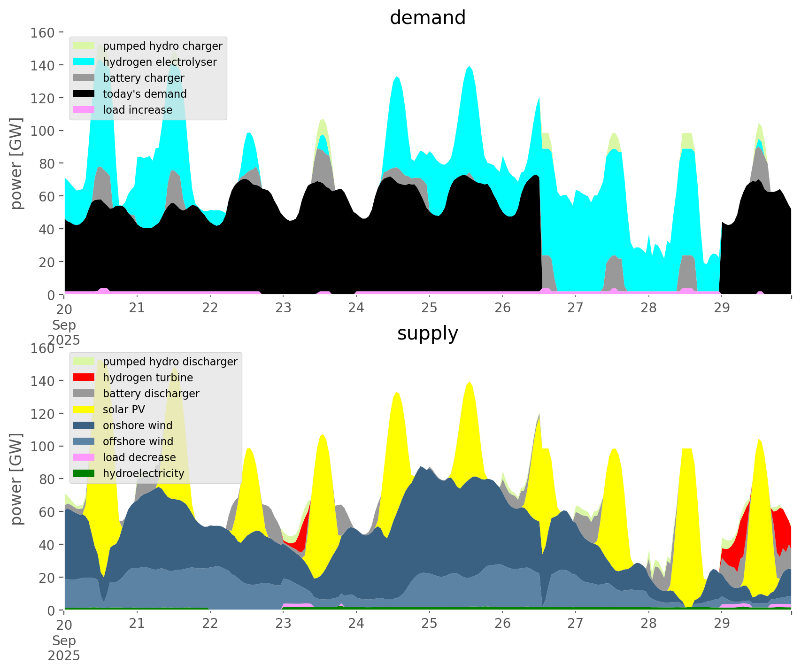Click the cyan hydrogen electrolyser legend swatch
Viewport: 801px width, 672px height.
[x=85, y=62]
